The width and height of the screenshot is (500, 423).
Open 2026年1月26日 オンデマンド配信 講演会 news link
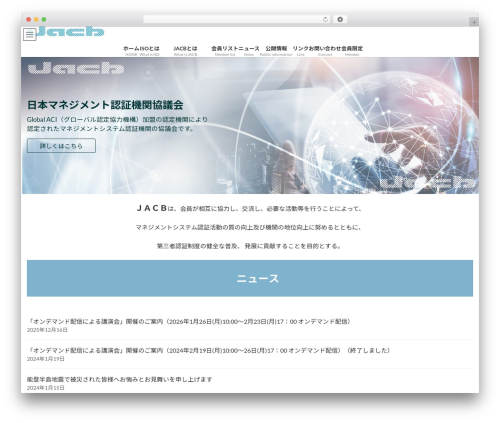189,322
